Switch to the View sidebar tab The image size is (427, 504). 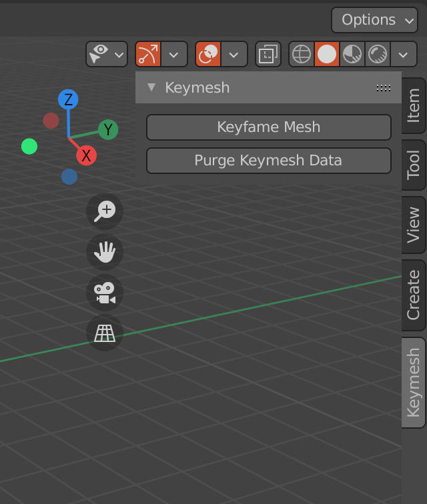[414, 225]
